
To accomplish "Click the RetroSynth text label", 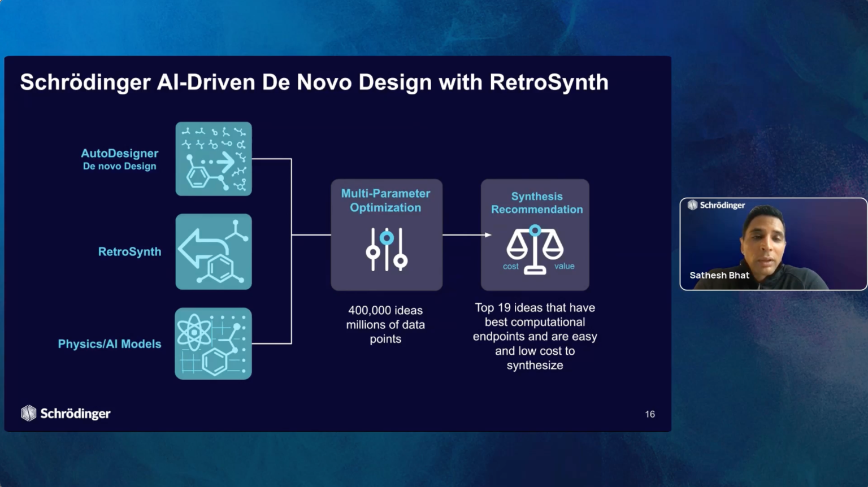I will click(x=129, y=252).
